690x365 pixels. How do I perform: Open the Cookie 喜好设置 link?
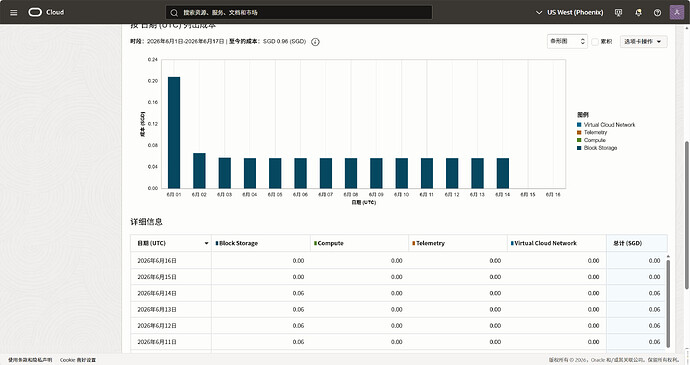pyautogui.click(x=77, y=360)
